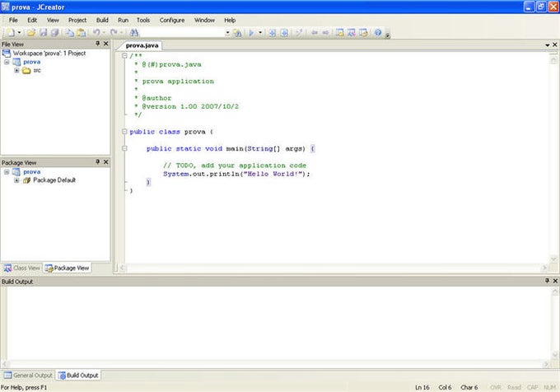Click the New file toolbar icon

click(x=11, y=33)
